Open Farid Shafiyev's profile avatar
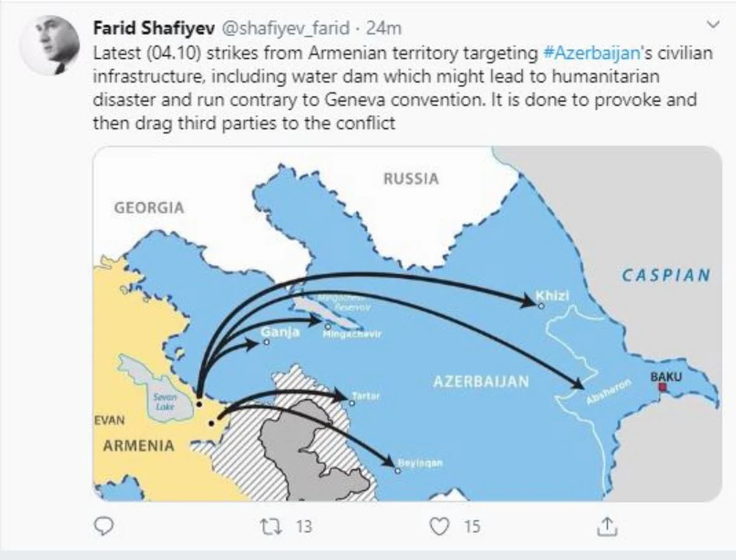Viewport: 736px width, 560px height. coord(50,45)
